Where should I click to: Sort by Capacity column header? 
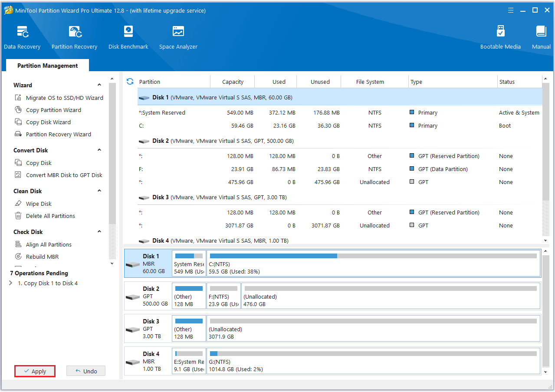[233, 82]
